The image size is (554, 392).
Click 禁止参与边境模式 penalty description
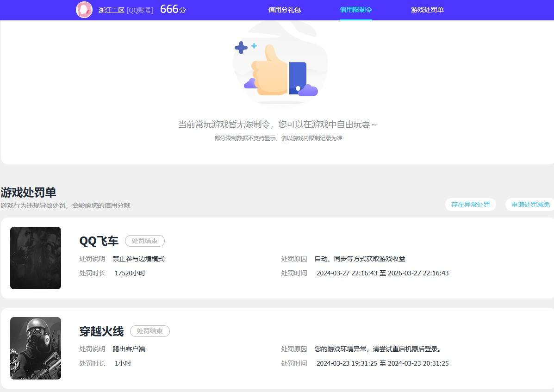click(138, 259)
